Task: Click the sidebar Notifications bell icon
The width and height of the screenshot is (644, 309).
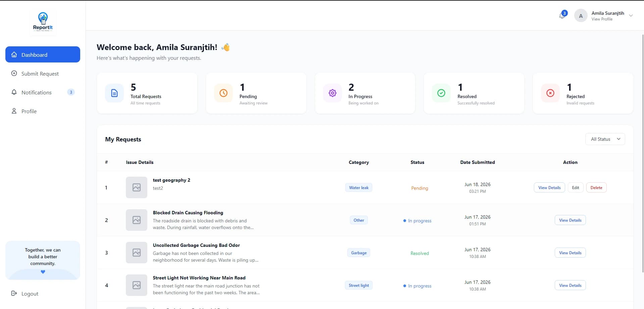Action: coord(14,92)
